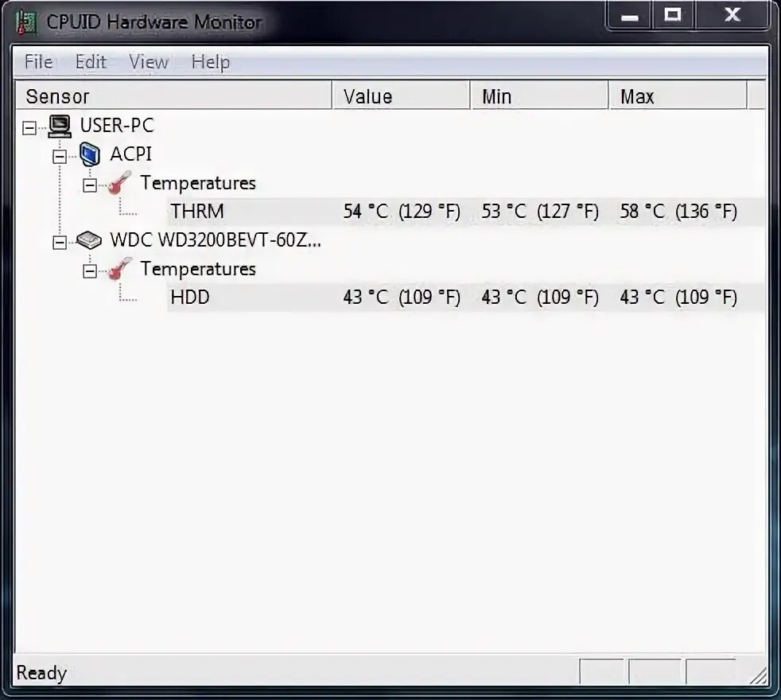Open the View menu
Screen dimensions: 781x700
tap(149, 62)
